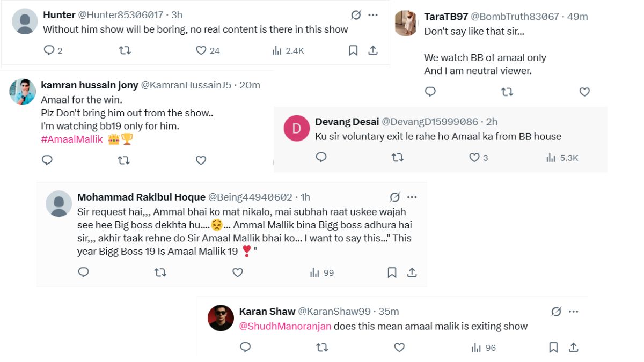This screenshot has height=362, width=644.
Task: Repost TaraTB97's tweet
Action: [x=507, y=92]
